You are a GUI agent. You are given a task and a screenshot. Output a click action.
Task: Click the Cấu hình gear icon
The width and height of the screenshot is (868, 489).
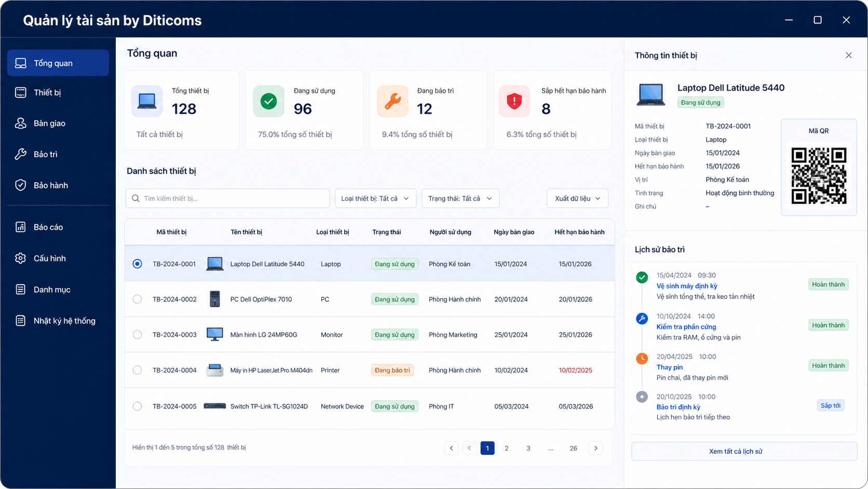point(21,258)
